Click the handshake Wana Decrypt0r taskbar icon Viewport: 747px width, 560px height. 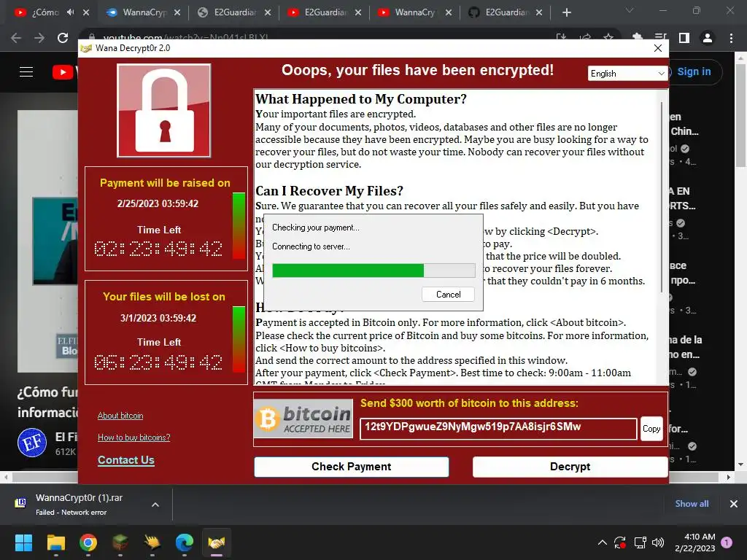(x=217, y=542)
